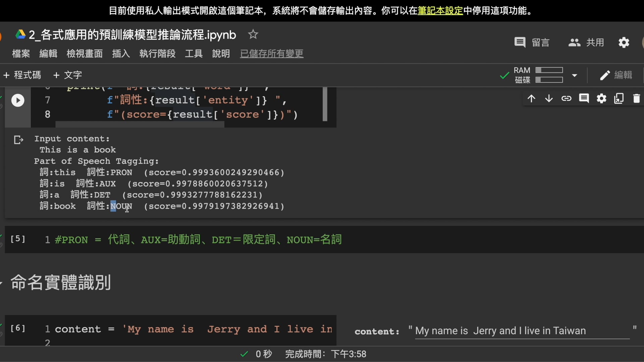Expand the RAM and disk resources dropdown
The image size is (644, 362).
coord(575,75)
